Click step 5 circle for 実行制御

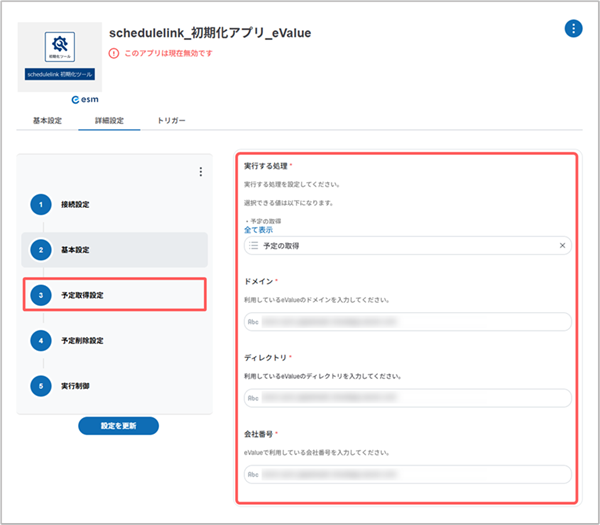pos(39,385)
